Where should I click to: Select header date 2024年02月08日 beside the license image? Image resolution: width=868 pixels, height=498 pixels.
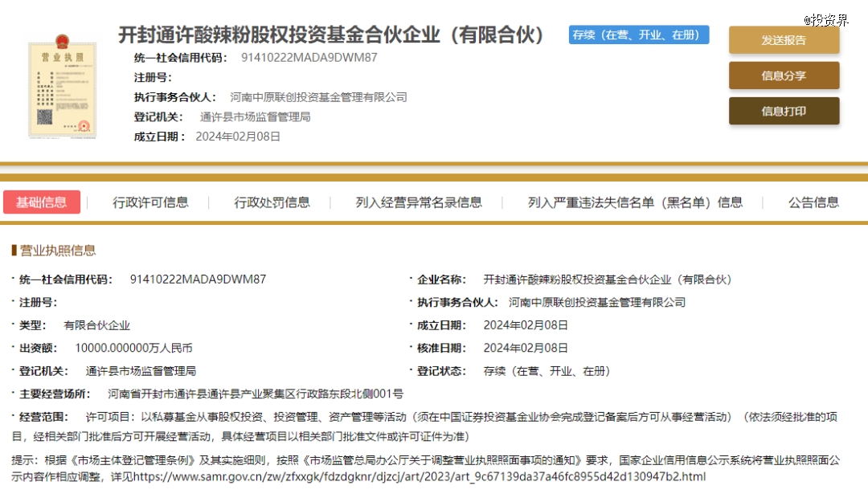238,137
